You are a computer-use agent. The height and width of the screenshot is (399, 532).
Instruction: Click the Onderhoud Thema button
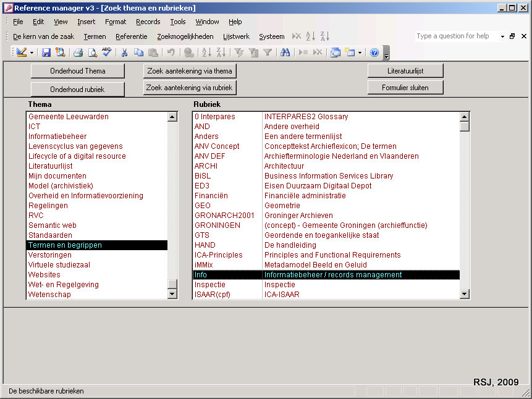click(x=77, y=71)
